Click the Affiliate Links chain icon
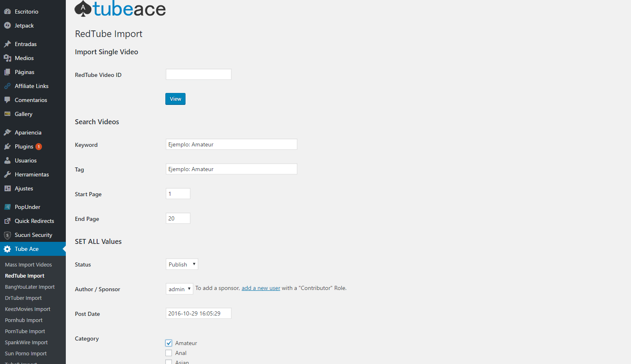631x364 pixels. tap(7, 86)
